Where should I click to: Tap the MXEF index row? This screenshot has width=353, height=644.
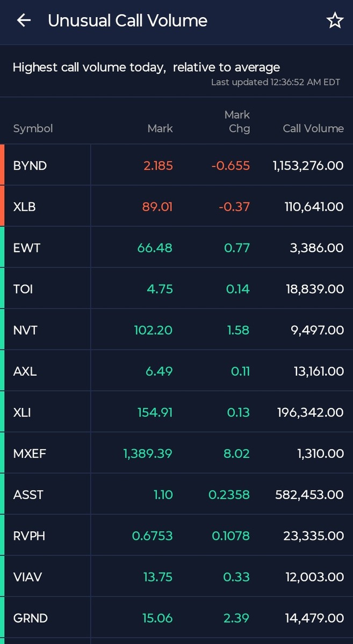click(x=30, y=453)
